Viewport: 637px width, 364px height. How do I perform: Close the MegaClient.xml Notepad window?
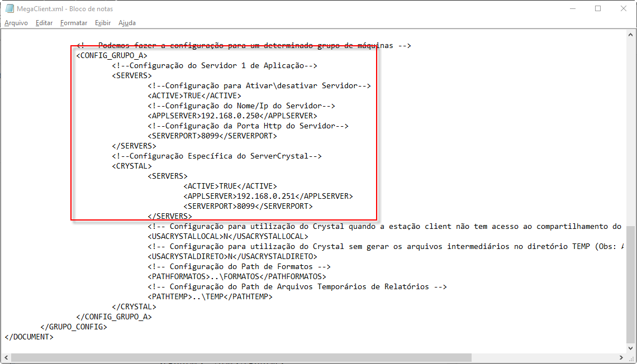pyautogui.click(x=623, y=8)
